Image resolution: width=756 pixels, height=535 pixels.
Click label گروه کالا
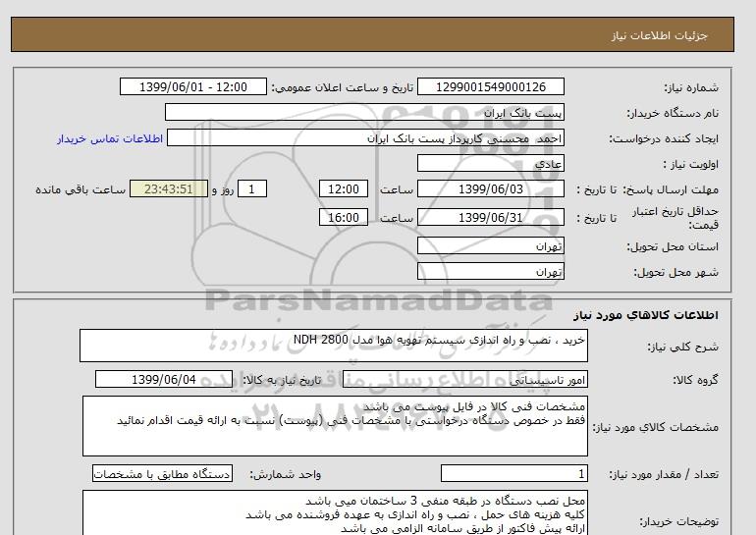pyautogui.click(x=695, y=380)
